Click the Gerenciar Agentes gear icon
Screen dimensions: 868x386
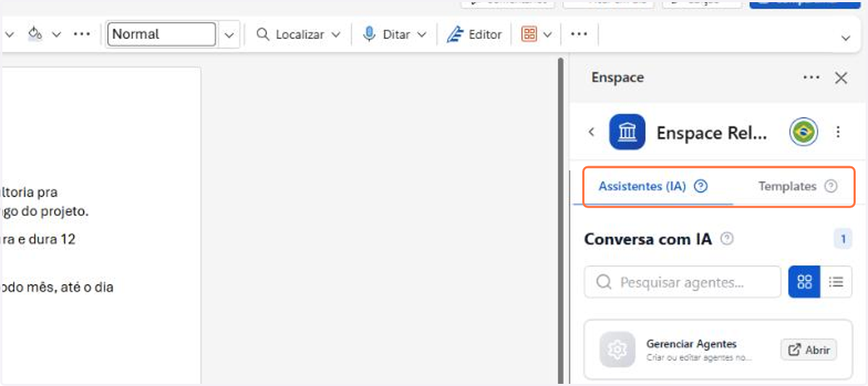pos(617,350)
